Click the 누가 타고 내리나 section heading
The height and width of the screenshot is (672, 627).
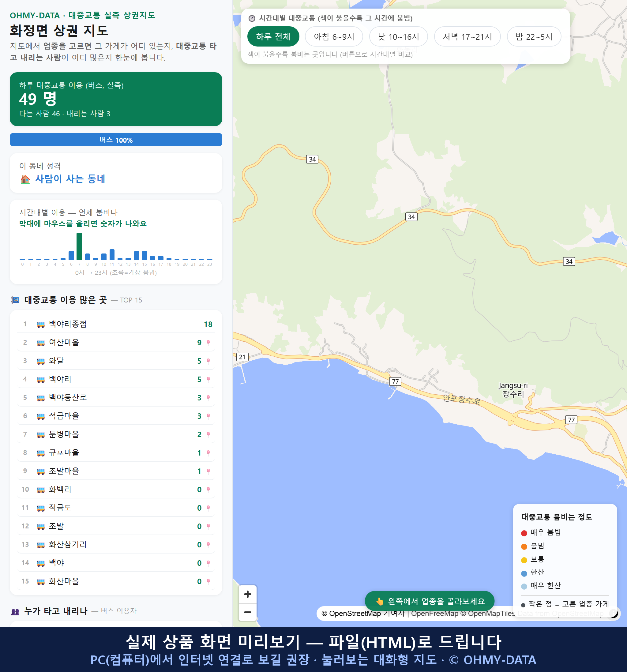56,611
